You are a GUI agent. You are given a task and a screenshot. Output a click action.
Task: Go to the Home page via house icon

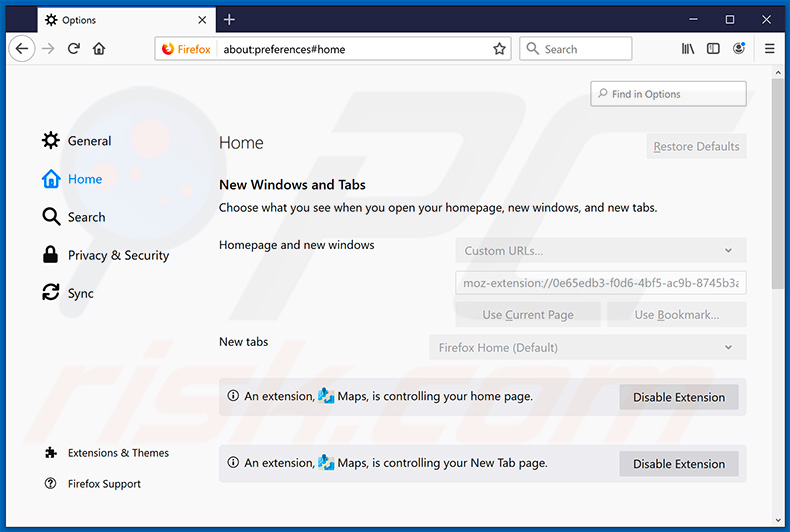(99, 48)
